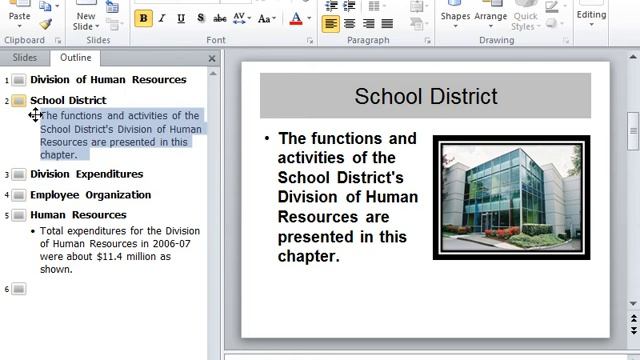Go to next slide double-arrow button
This screenshot has width=640, height=360.
(633, 330)
